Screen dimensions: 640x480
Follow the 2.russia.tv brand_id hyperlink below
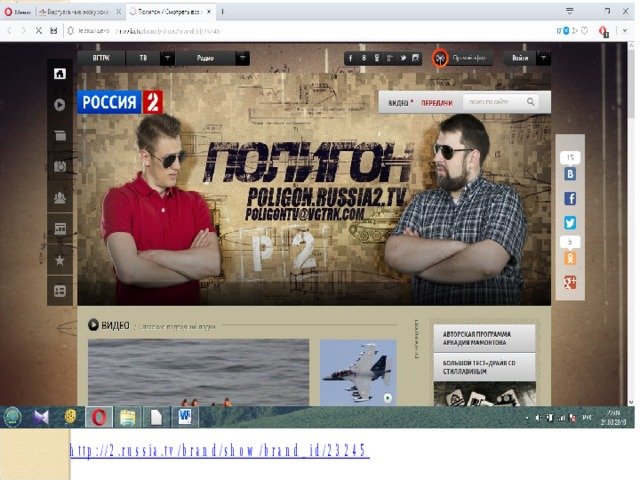pos(220,451)
